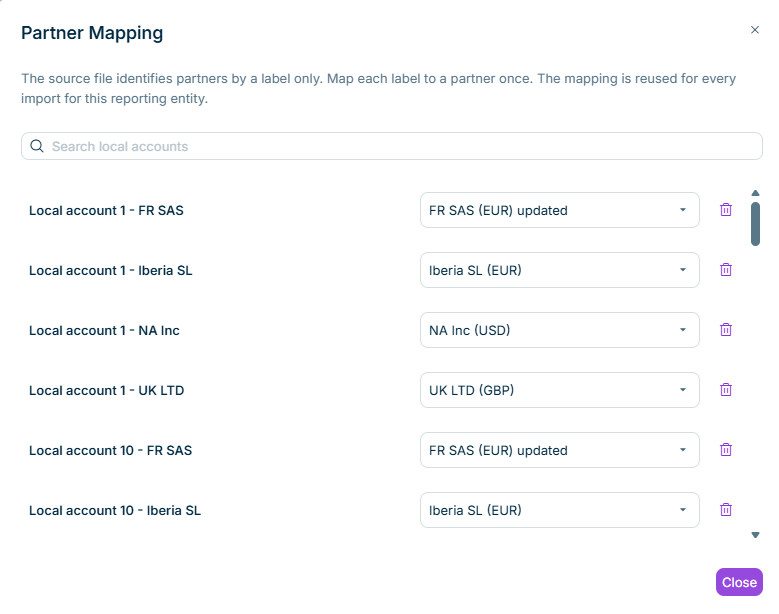Select label Local account 1 - Iberia SL
The width and height of the screenshot is (779, 614).
tap(110, 271)
